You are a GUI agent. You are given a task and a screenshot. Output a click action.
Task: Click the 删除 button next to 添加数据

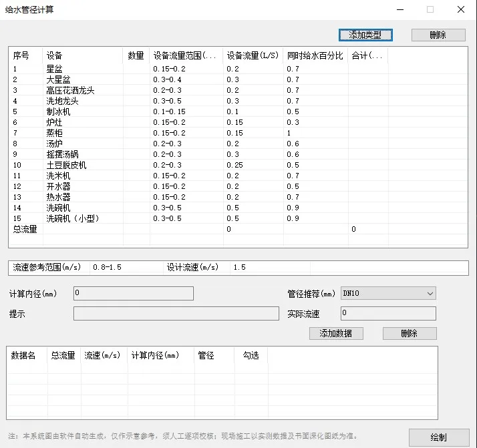(x=410, y=333)
